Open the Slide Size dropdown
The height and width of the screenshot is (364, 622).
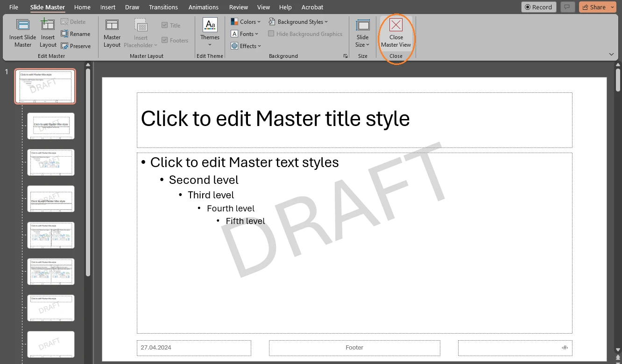362,32
